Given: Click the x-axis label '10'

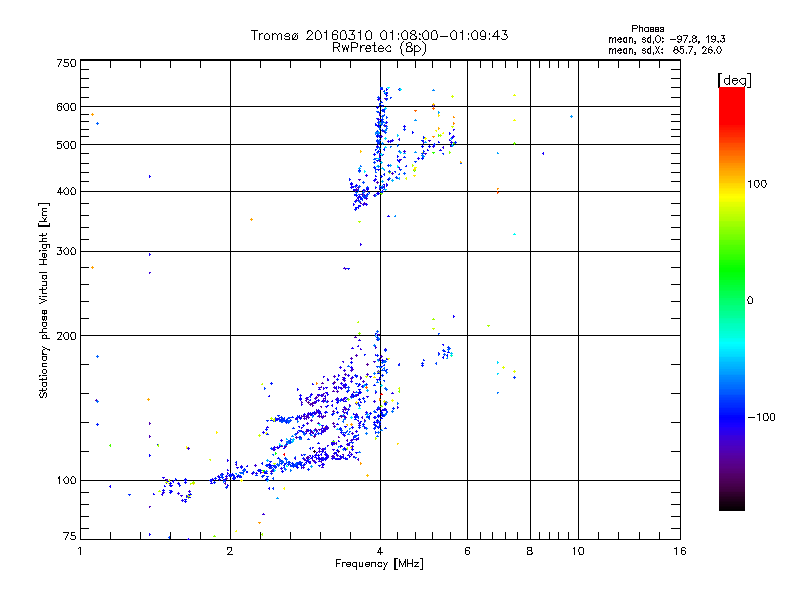Looking at the screenshot, I should coord(578,551).
